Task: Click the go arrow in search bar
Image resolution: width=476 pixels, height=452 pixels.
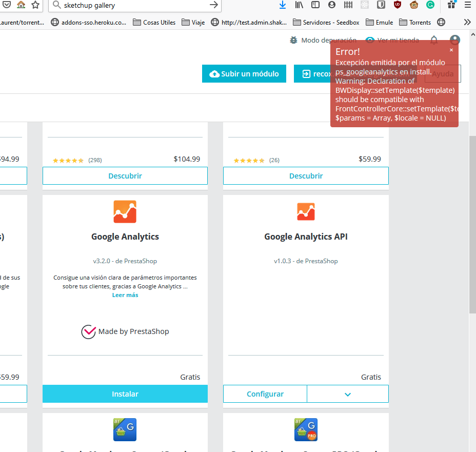Action: (x=214, y=5)
